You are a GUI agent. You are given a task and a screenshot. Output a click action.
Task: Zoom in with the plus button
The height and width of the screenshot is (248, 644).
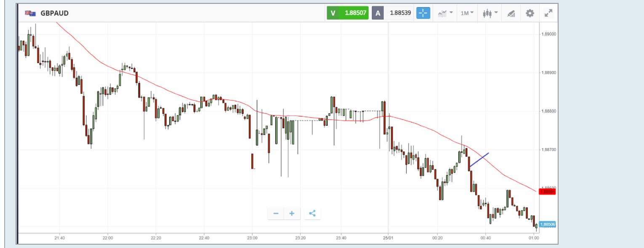[292, 214]
